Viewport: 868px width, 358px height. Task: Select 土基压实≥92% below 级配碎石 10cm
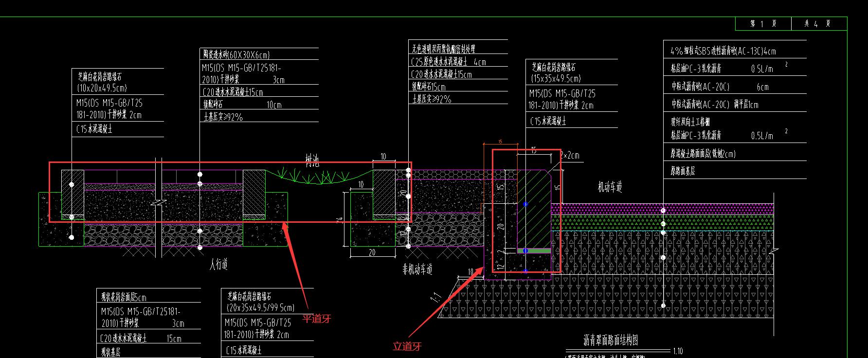point(223,117)
